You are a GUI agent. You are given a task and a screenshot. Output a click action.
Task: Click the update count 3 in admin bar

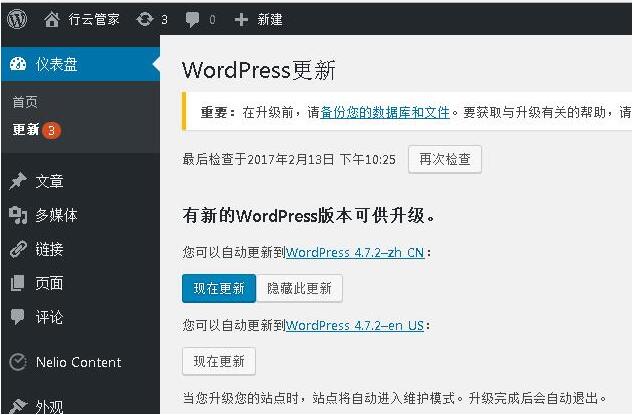tap(164, 19)
